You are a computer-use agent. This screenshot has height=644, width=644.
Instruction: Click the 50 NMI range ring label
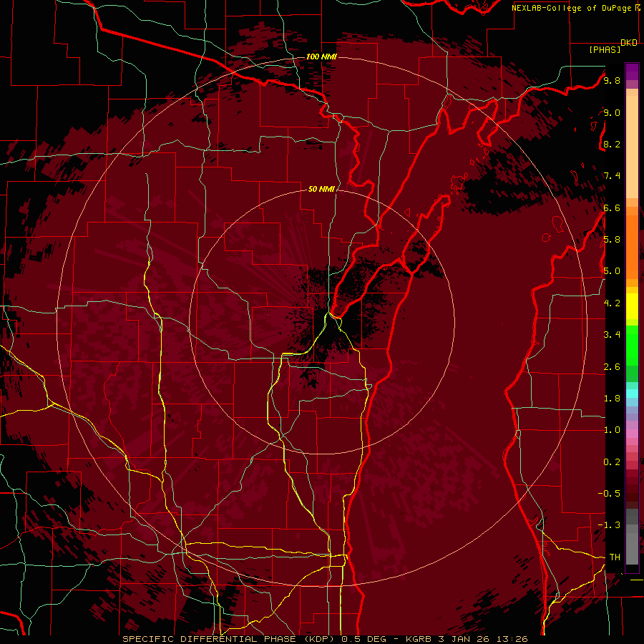click(x=321, y=189)
